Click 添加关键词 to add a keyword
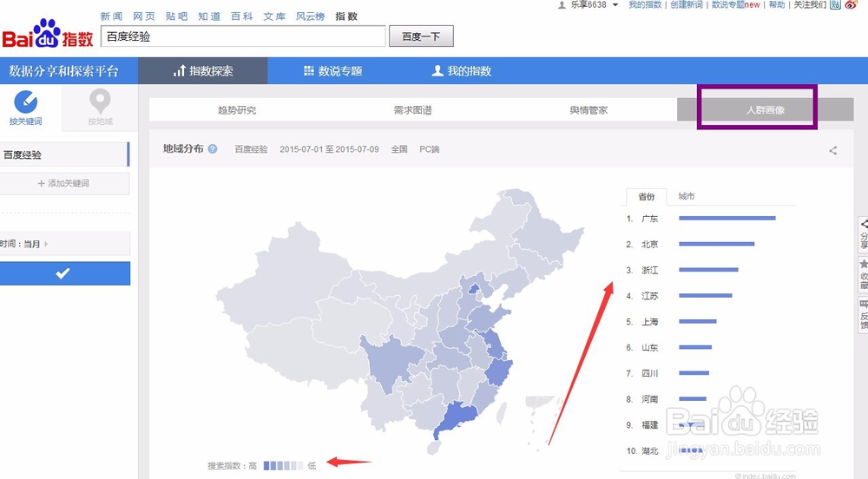This screenshot has width=868, height=479. point(65,183)
